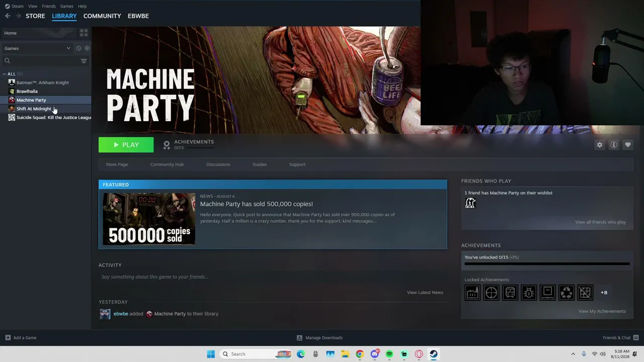Viewport: 644px width, 362px height.
Task: Open the library advanced filter options
Action: [84, 61]
